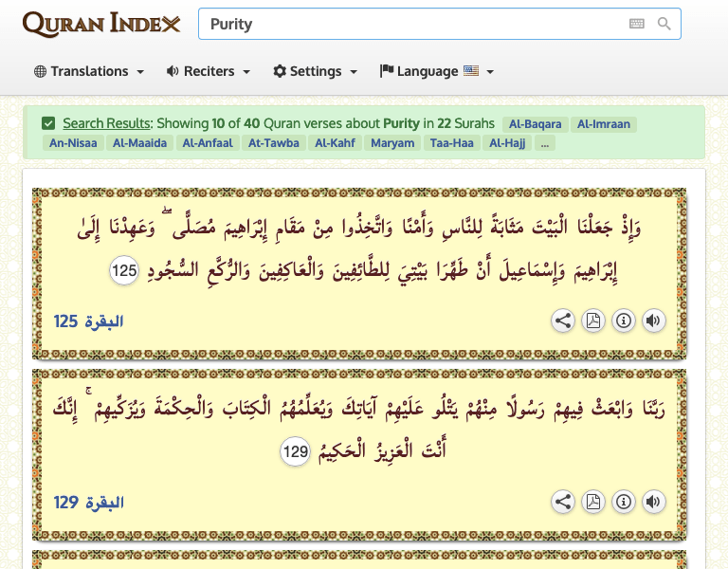Listen to verse 129 audio
Viewport: 728px width, 569px height.
653,502
